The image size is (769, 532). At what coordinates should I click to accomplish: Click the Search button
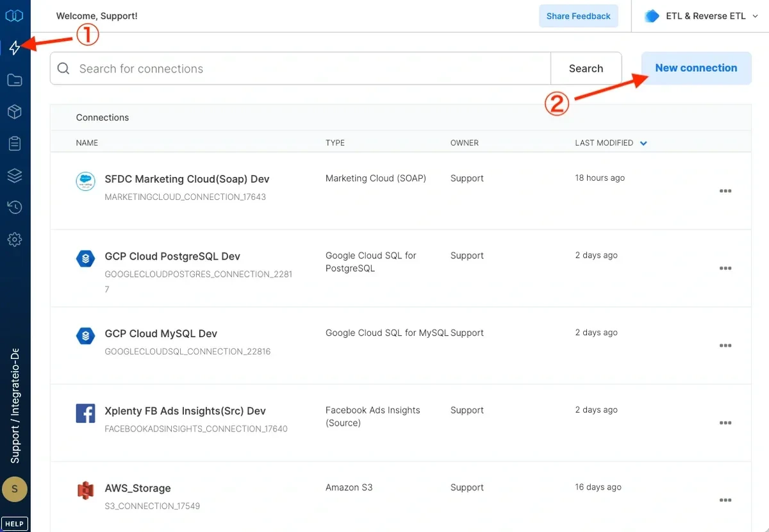(586, 69)
